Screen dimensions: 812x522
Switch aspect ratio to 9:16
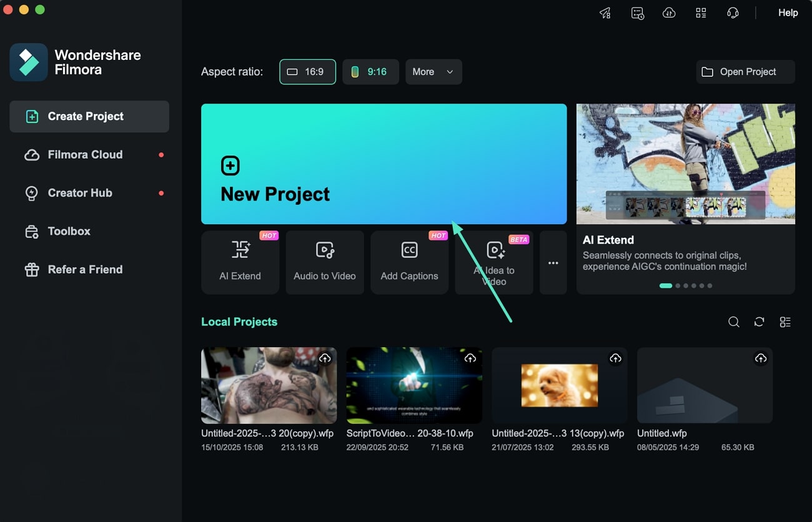click(x=370, y=72)
